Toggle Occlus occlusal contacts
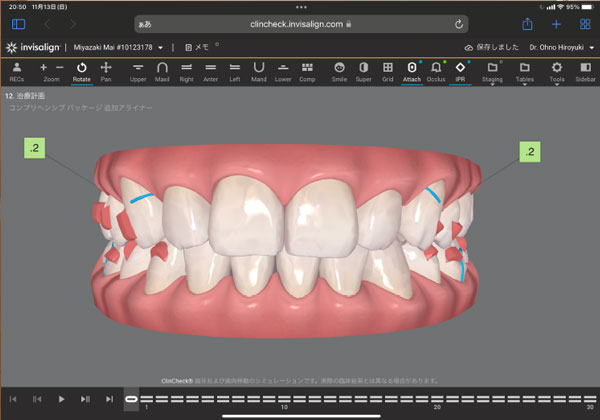The width and height of the screenshot is (600, 420). 436,72
